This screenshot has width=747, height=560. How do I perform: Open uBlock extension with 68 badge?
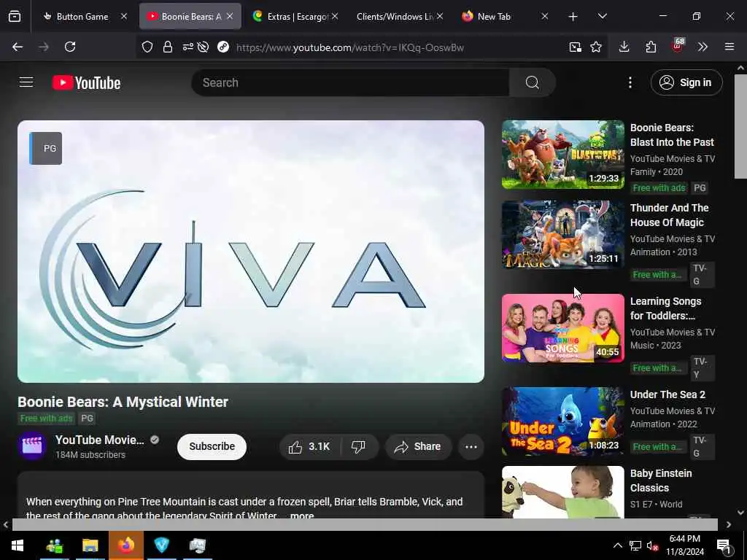[678, 46]
